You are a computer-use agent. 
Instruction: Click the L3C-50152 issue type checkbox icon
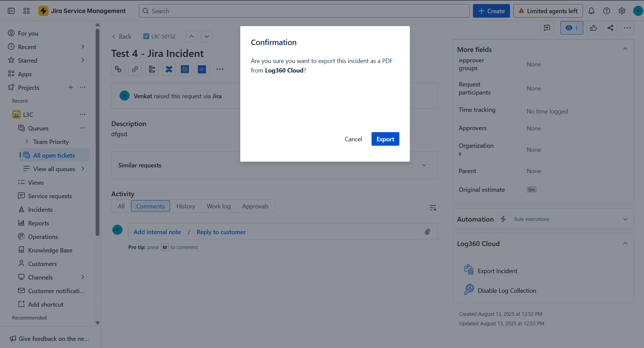pos(146,36)
